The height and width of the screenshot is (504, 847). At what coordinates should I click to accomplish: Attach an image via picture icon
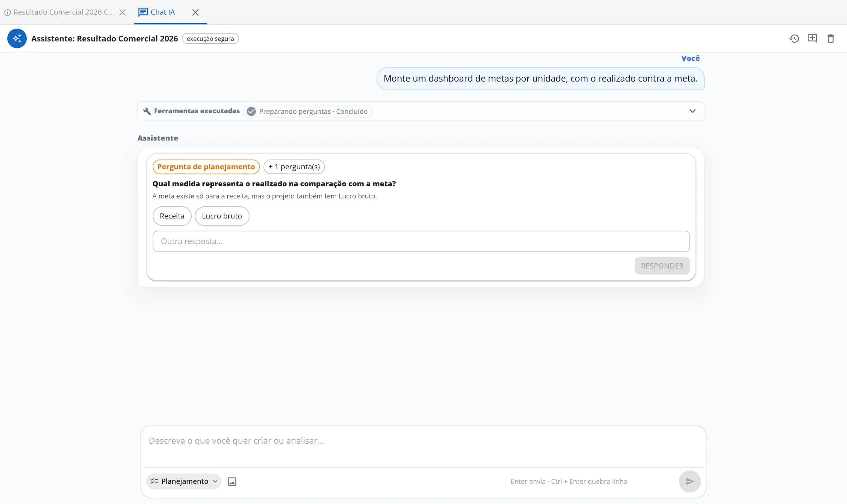pos(232,481)
